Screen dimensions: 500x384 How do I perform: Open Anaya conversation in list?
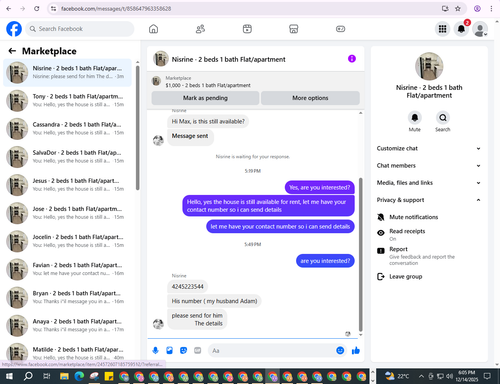click(x=68, y=326)
